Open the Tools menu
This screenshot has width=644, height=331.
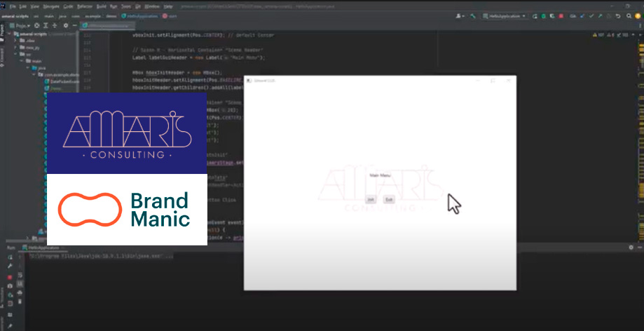pos(126,7)
